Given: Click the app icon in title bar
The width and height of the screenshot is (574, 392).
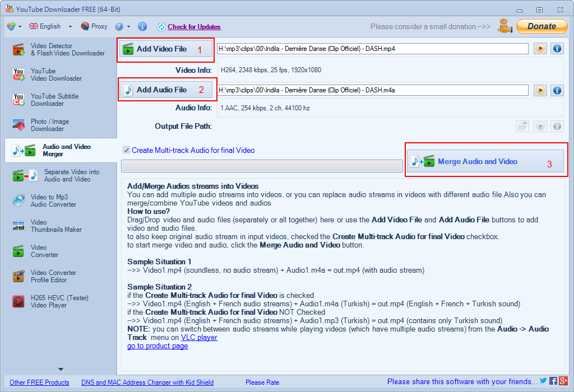Looking at the screenshot, I should 10,9.
